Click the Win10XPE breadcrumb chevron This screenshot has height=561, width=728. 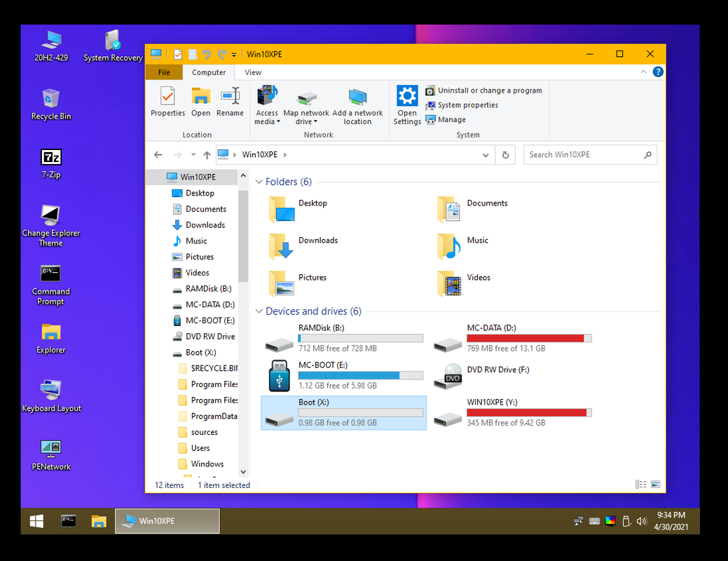285,155
